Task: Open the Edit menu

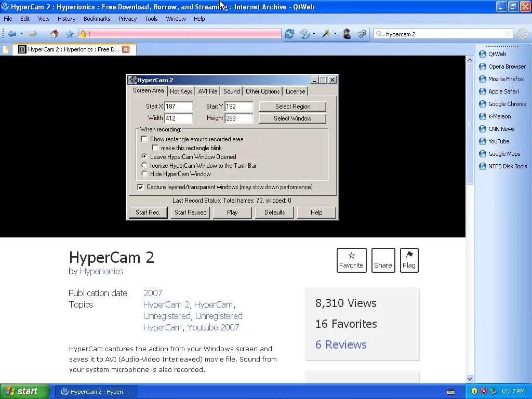Action: point(25,19)
